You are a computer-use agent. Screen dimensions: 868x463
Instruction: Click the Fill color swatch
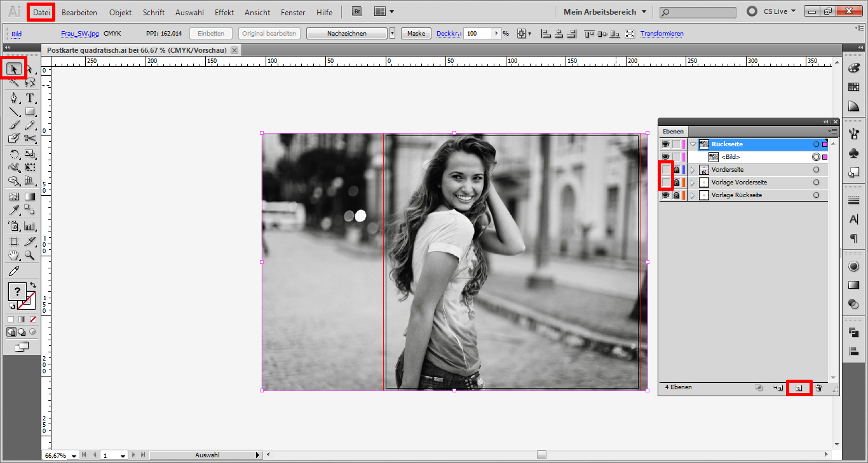pyautogui.click(x=17, y=291)
